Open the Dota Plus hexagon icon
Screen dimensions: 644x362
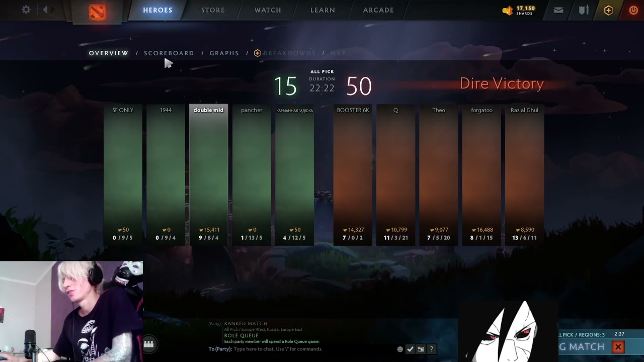[609, 10]
